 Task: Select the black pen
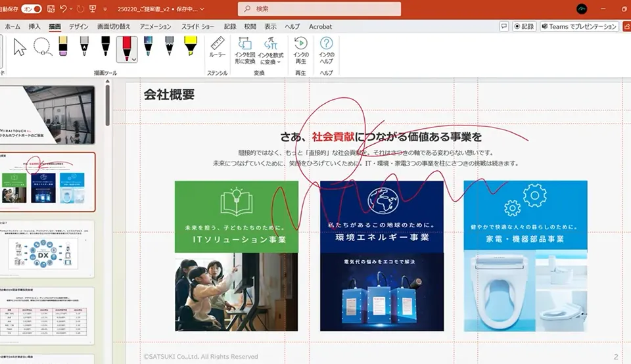(x=105, y=47)
